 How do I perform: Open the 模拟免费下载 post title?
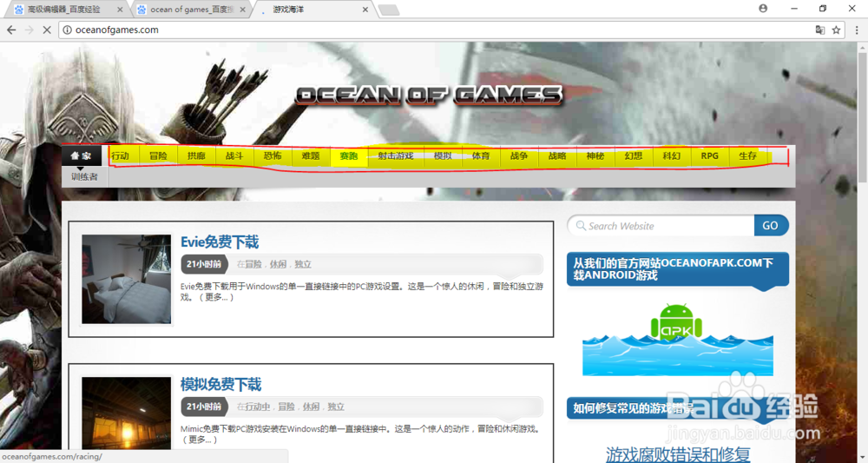click(220, 384)
